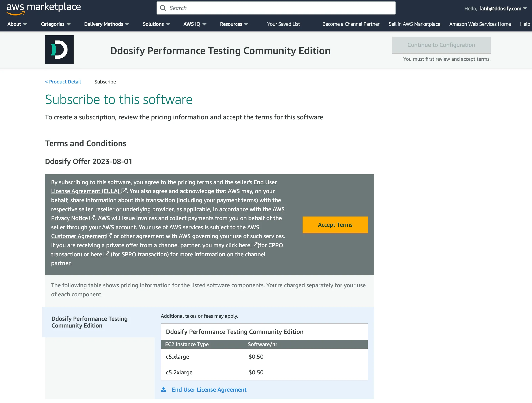This screenshot has height=403, width=532.
Task: Click the EC2 Instance Type column header
Action: 187,344
